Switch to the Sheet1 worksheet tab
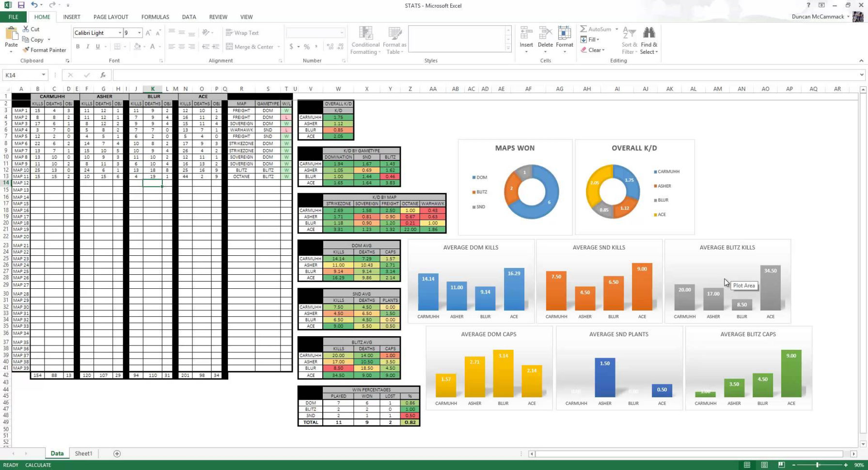The height and width of the screenshot is (470, 868). point(83,453)
